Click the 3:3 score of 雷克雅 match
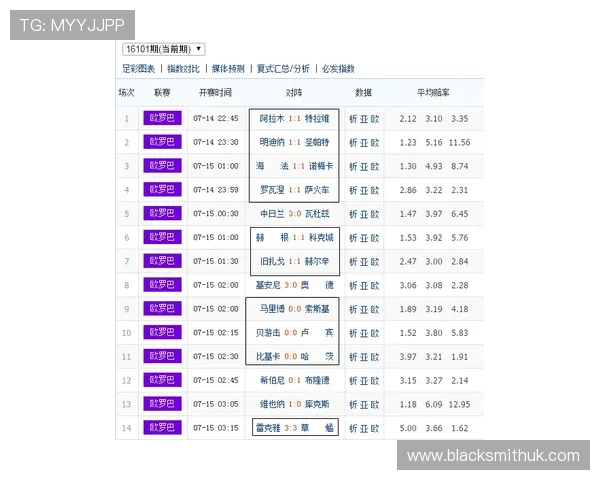This screenshot has width=600, height=480. click(290, 428)
